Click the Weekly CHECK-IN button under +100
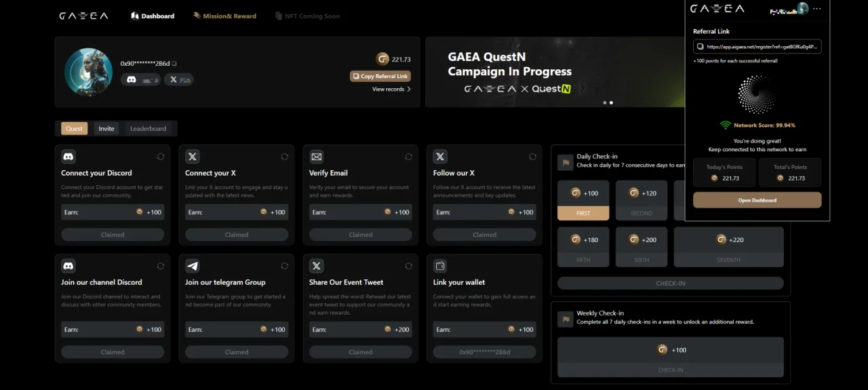Image resolution: width=868 pixels, height=390 pixels. 671,370
